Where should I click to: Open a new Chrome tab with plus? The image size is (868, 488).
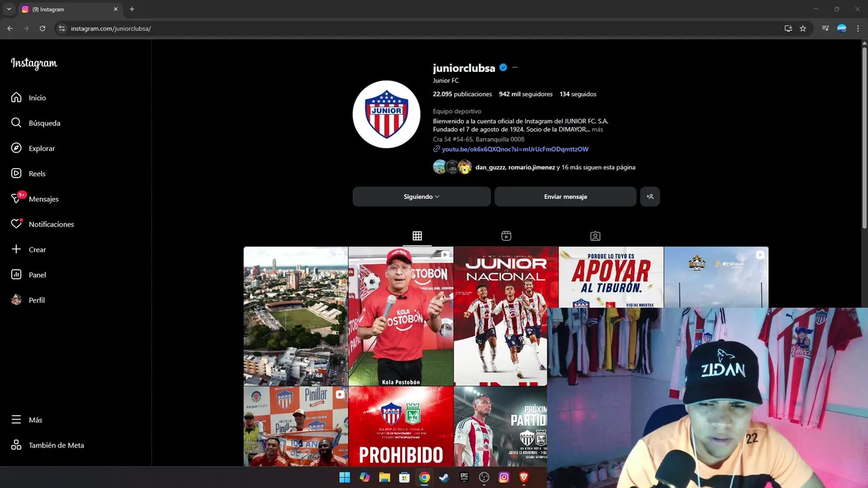pyautogui.click(x=132, y=9)
